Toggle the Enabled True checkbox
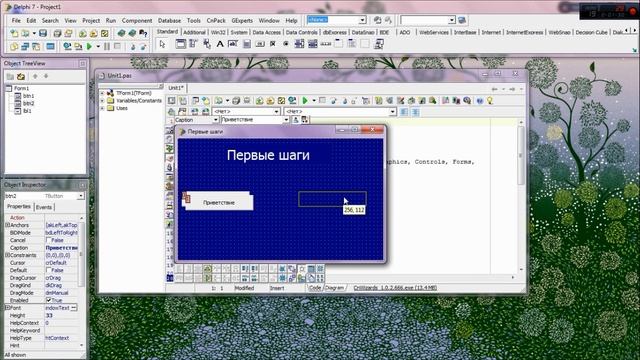Image resolution: width=640 pixels, height=360 pixels. coord(49,300)
